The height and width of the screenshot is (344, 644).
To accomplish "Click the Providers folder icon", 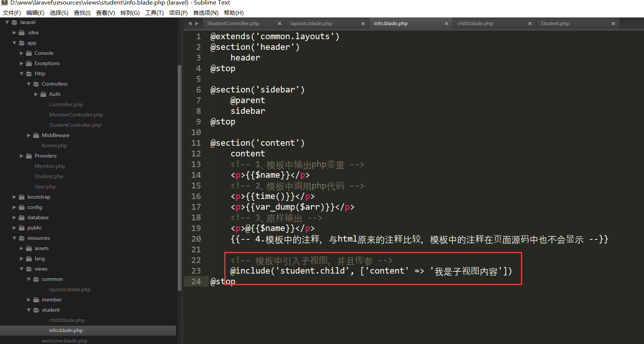I will [29, 156].
